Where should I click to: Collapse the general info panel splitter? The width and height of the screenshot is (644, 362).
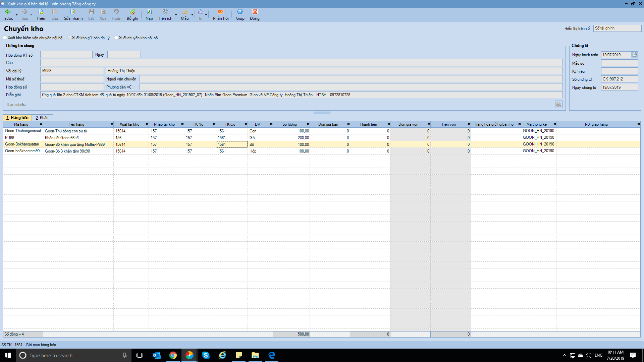point(322,113)
